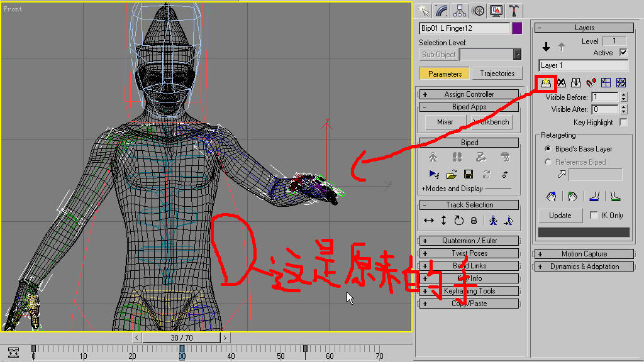Uncheck the Active checkbox in Layers
This screenshot has width=644, height=362.
(625, 53)
